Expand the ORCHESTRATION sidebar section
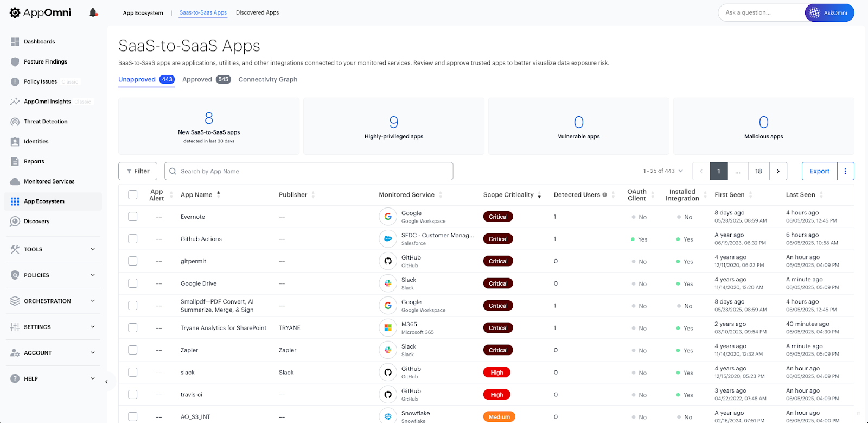The height and width of the screenshot is (423, 868). click(x=53, y=301)
